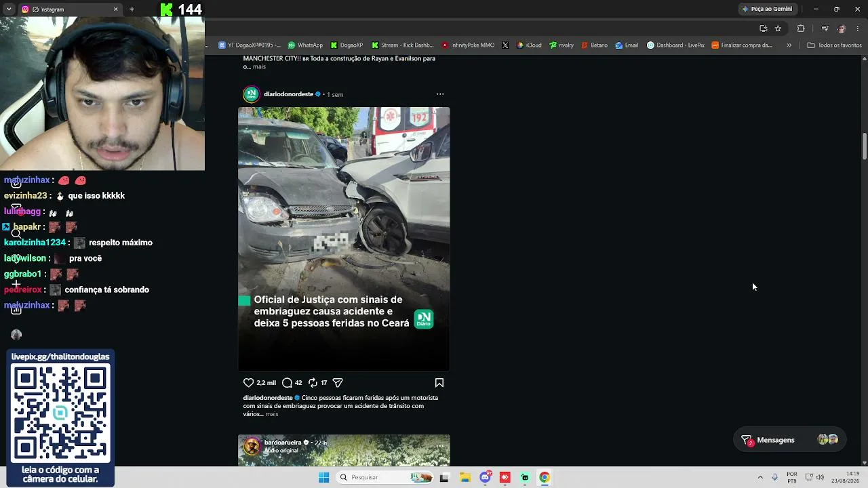This screenshot has width=868, height=488.
Task: Open the X (Twitter) bookmark icon
Action: click(505, 45)
